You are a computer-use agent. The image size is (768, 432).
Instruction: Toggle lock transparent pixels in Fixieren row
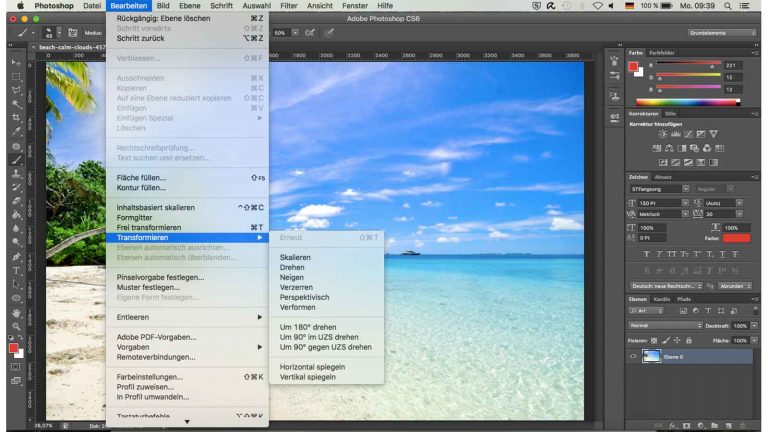click(x=656, y=340)
